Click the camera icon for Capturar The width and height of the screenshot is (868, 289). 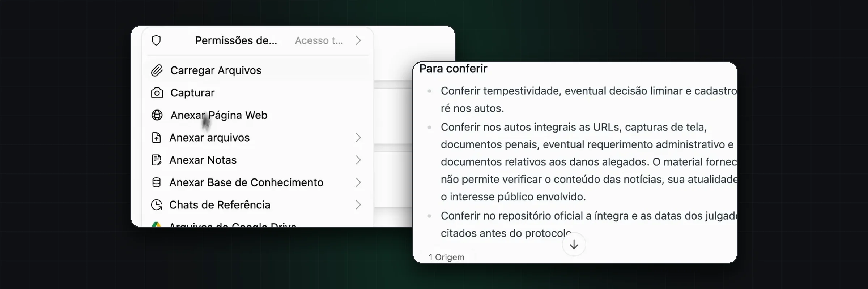click(157, 93)
